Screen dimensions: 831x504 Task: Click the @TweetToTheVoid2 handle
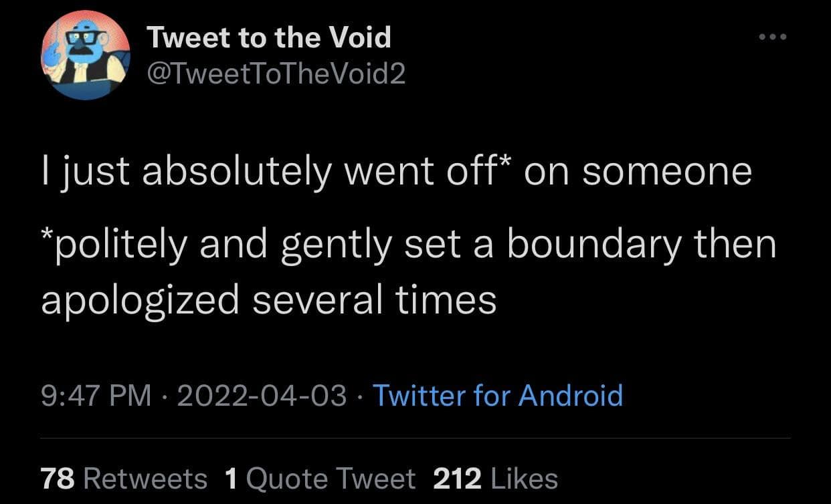coord(276,74)
